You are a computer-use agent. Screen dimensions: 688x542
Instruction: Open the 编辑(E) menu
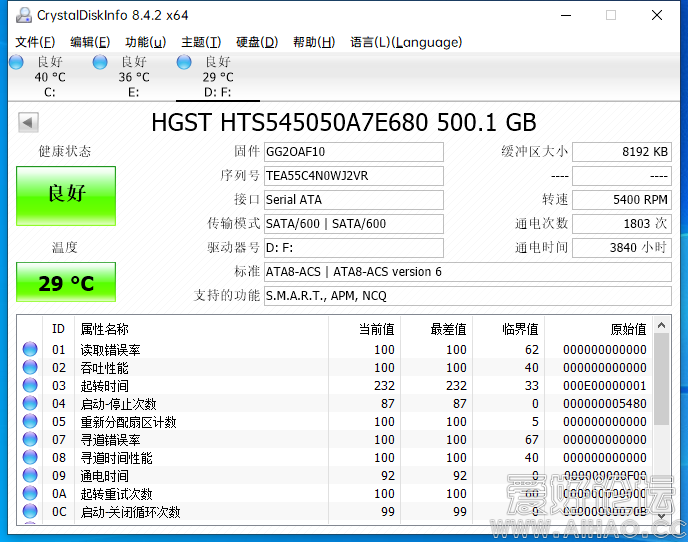click(x=90, y=42)
